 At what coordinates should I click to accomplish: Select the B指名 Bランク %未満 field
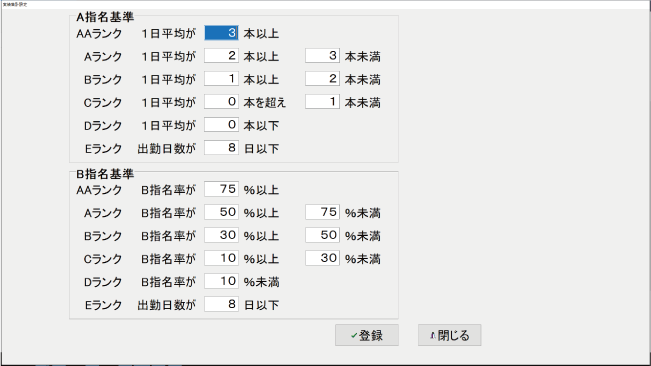pos(323,235)
